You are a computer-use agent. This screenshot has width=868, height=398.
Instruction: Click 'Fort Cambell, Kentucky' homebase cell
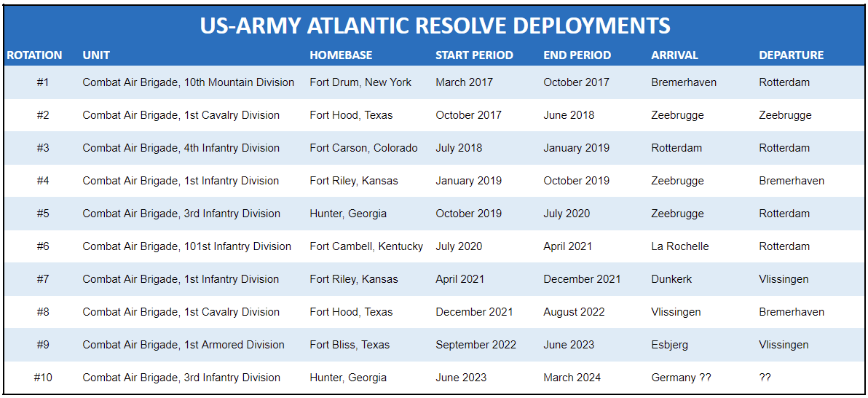click(366, 246)
